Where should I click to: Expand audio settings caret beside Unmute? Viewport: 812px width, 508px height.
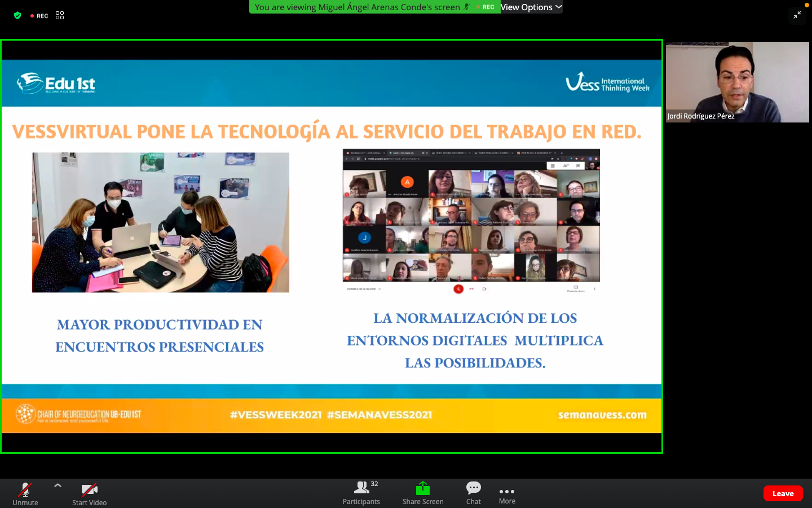(x=58, y=485)
